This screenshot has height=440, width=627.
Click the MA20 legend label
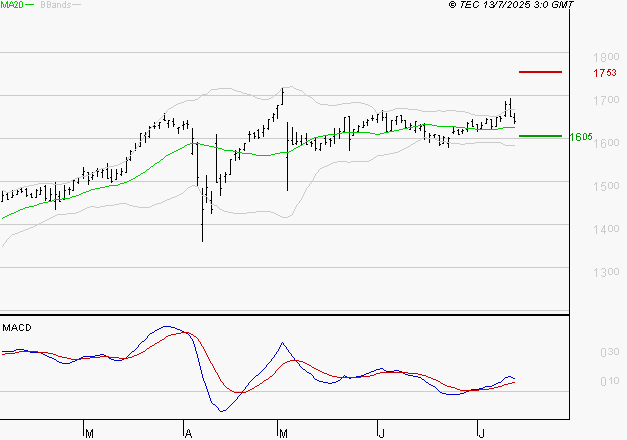11,6
